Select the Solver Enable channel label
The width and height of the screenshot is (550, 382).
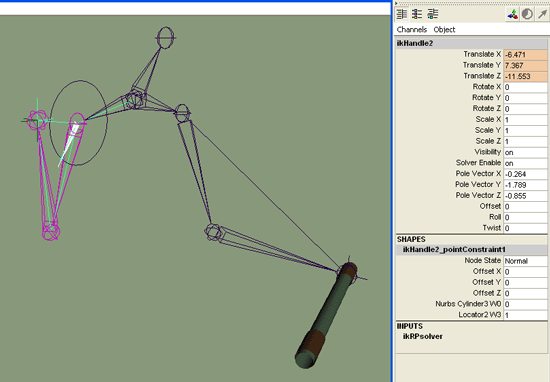coord(478,163)
